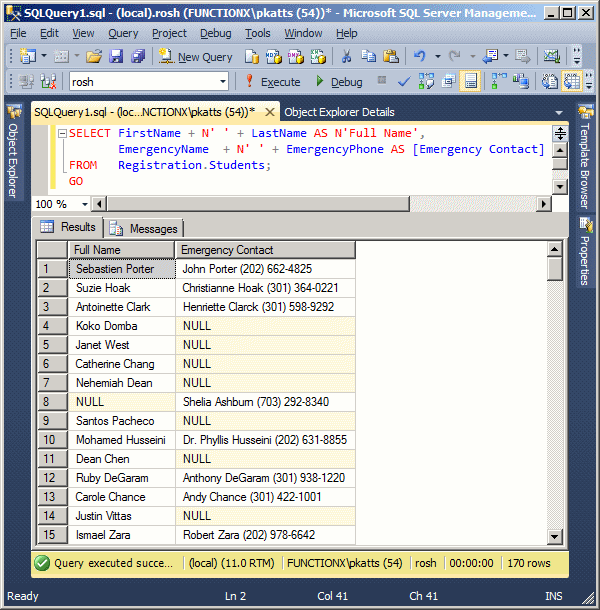Select row header 8
Screen dimensions: 600x610
tap(52, 402)
